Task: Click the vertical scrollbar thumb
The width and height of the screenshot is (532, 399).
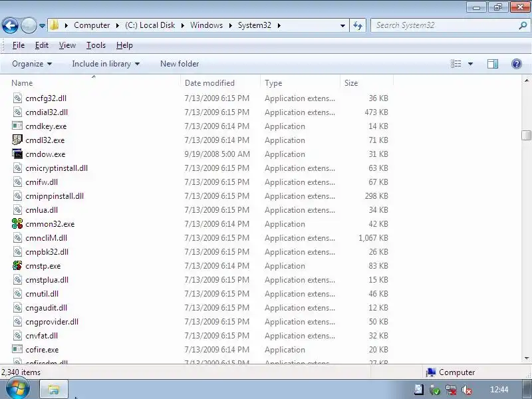Action: click(x=526, y=135)
